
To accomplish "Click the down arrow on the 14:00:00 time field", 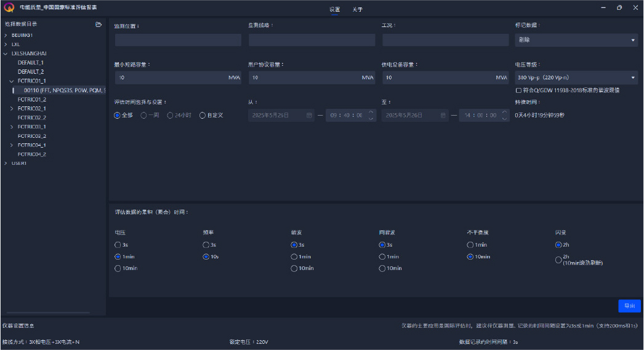I will click(x=504, y=118).
